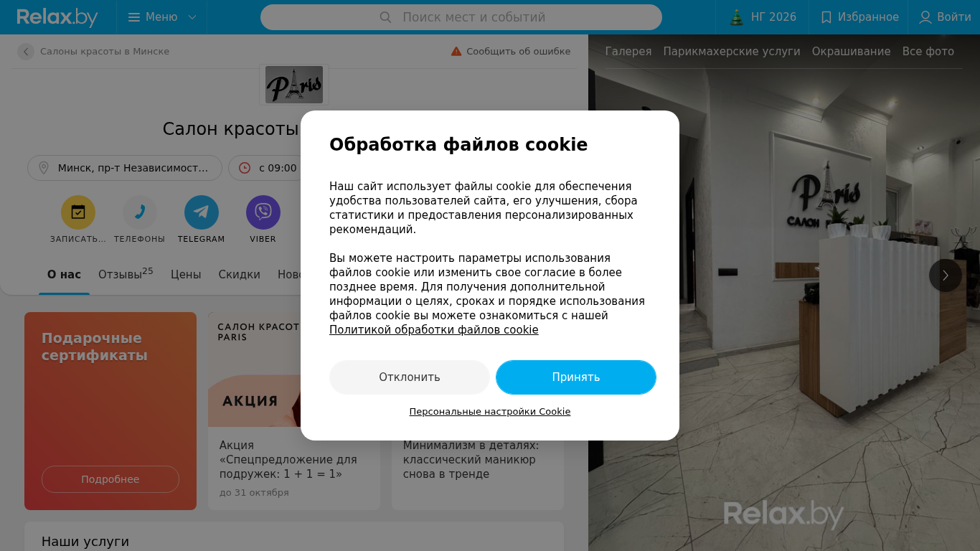Open the Viber contact icon
Viewport: 980px width, 551px height.
(263, 212)
